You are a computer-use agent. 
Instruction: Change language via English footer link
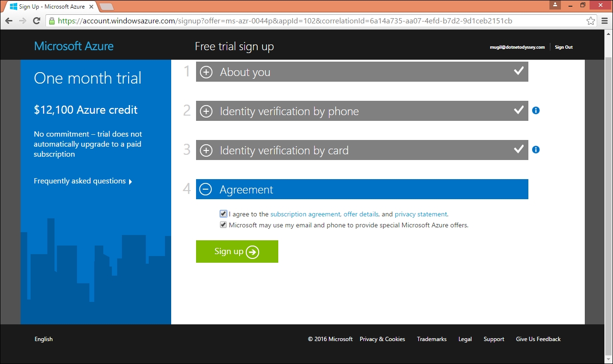(44, 339)
